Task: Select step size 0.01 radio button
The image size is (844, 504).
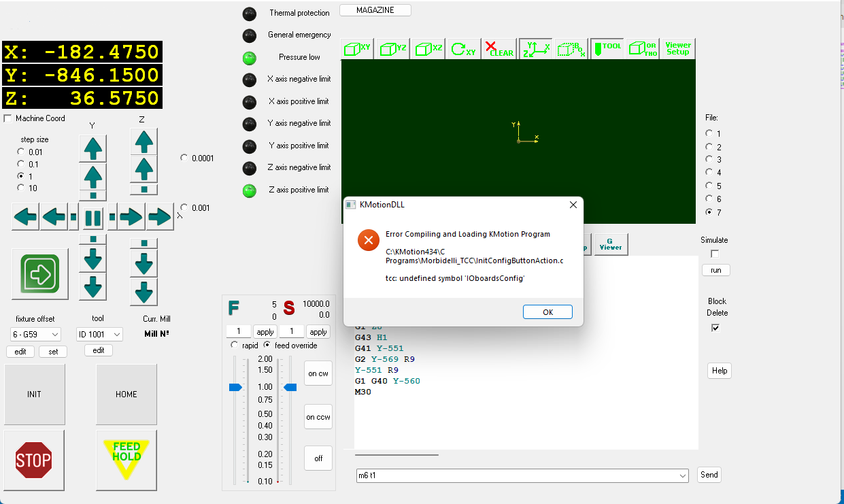Action: [x=21, y=152]
